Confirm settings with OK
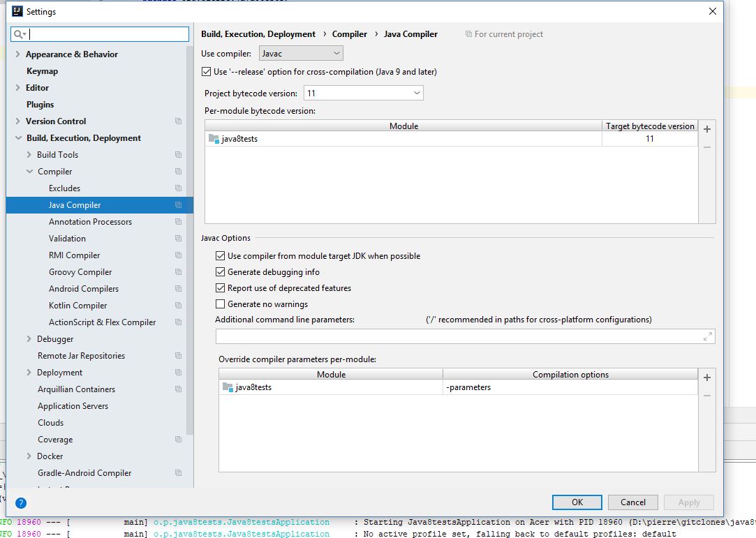The height and width of the screenshot is (538, 756). tap(577, 502)
